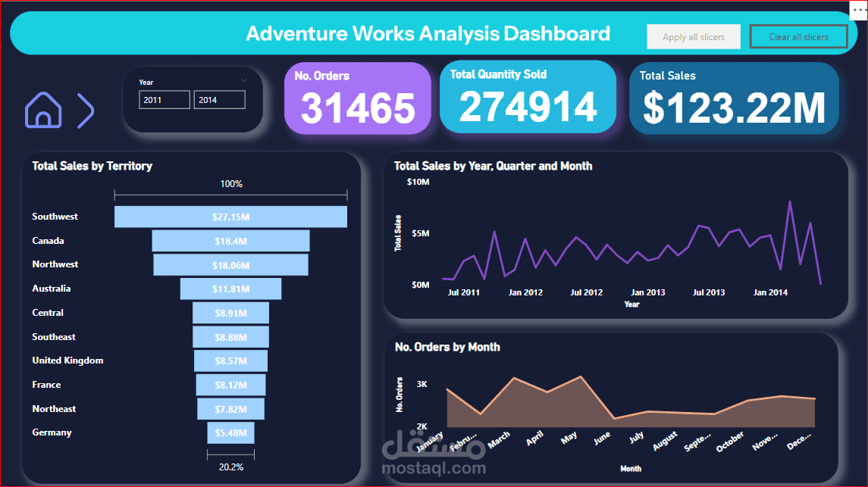Click the Central territory label

click(x=49, y=312)
